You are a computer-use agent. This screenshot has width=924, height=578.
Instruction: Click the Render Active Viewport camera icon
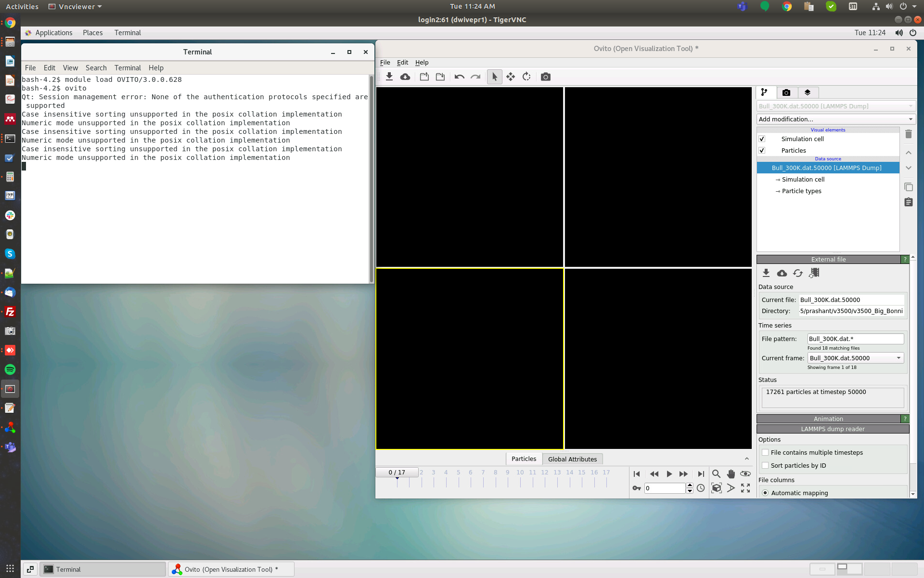[x=545, y=77]
